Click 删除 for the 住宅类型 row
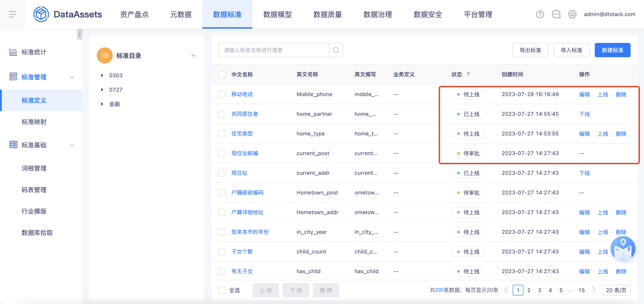The image size is (644, 304). (621, 134)
